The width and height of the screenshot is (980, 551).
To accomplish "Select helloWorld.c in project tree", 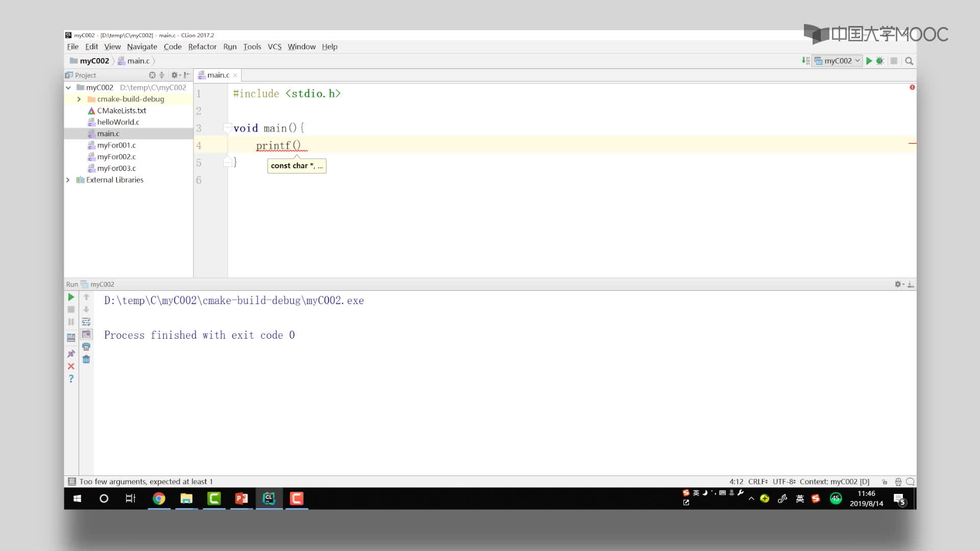I will point(118,122).
